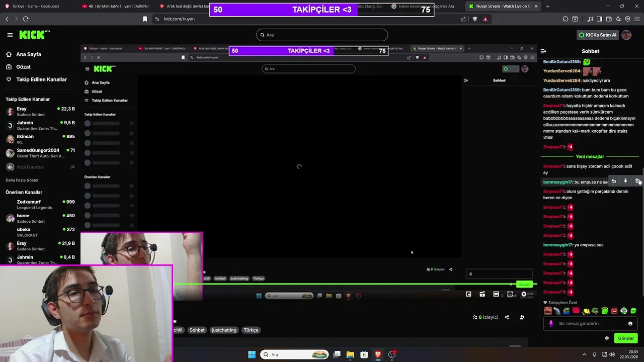Open chat settings gear beside Gönder

tap(607, 338)
